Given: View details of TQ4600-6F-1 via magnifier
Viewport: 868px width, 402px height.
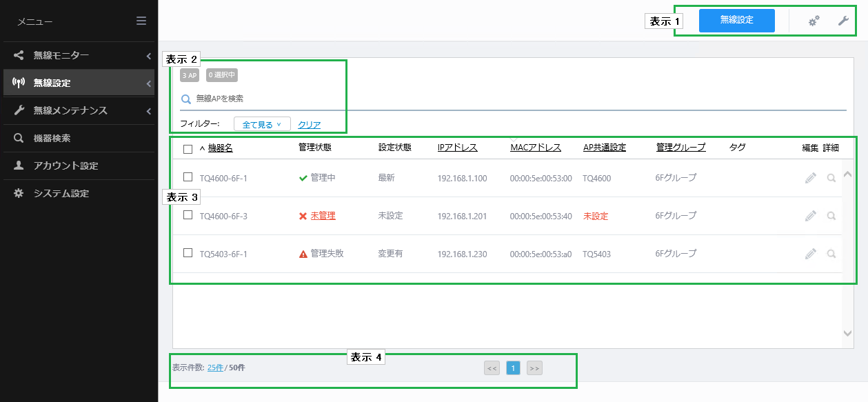Looking at the screenshot, I should tap(831, 178).
